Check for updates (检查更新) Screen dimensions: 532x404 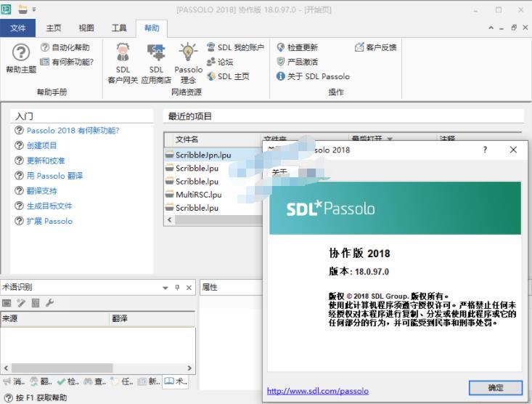[x=298, y=47]
